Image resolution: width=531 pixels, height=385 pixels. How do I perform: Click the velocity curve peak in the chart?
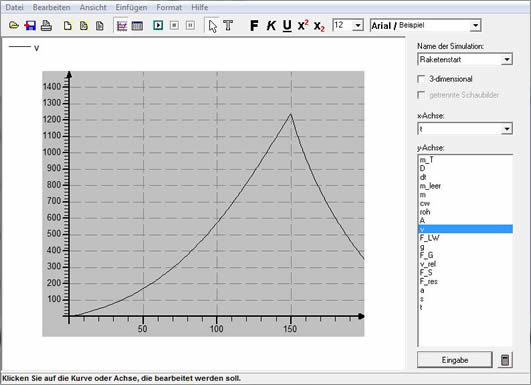291,114
